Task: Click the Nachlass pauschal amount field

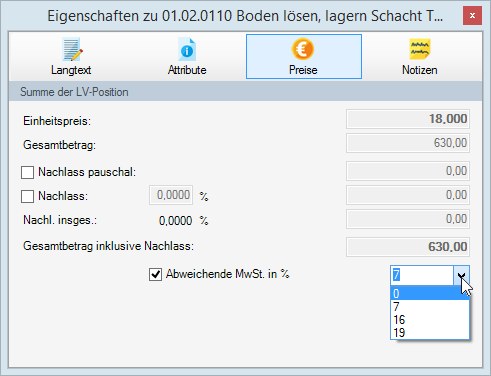Action: [408, 171]
